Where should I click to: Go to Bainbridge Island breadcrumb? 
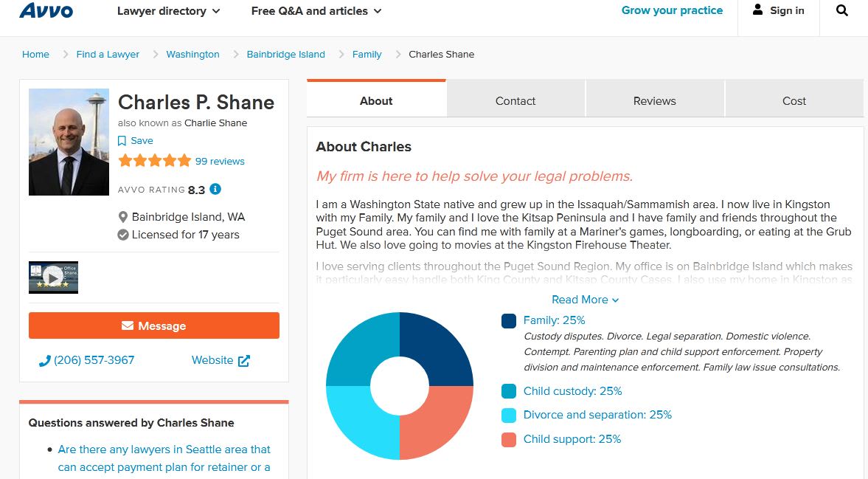[285, 54]
